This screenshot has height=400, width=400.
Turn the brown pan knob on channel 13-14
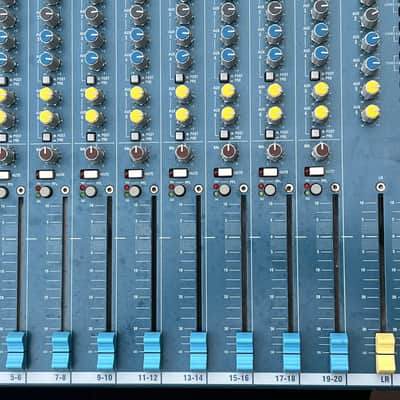click(x=183, y=152)
